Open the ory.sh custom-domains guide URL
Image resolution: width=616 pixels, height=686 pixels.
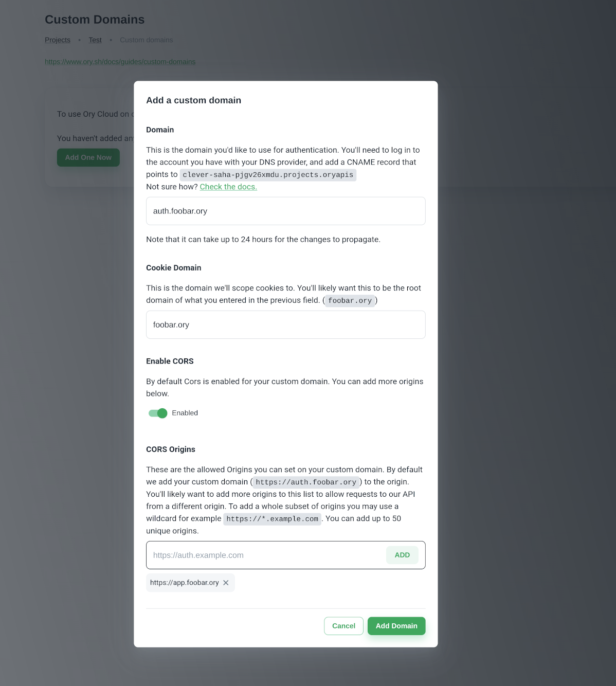point(120,62)
